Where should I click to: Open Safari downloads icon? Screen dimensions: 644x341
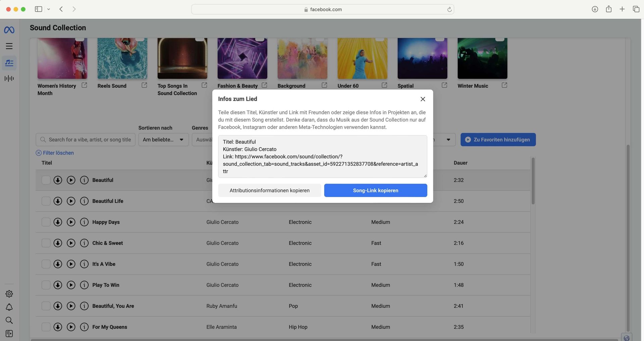595,9
